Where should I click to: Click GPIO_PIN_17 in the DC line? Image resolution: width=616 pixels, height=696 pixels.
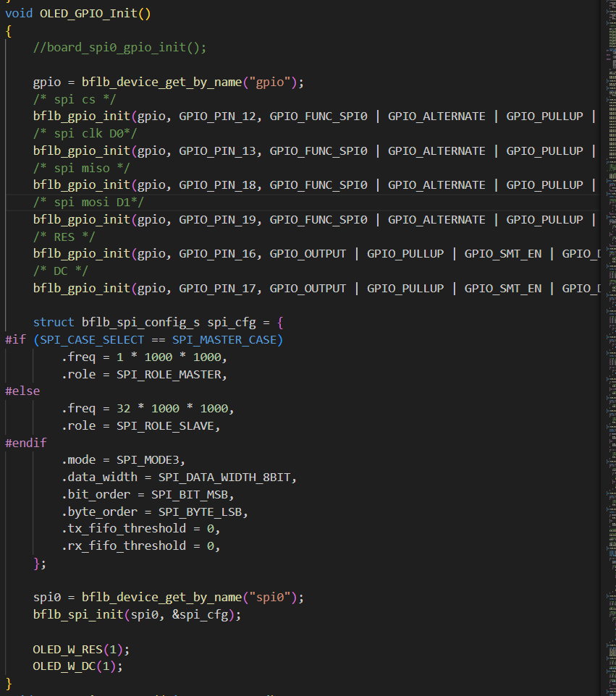(218, 289)
